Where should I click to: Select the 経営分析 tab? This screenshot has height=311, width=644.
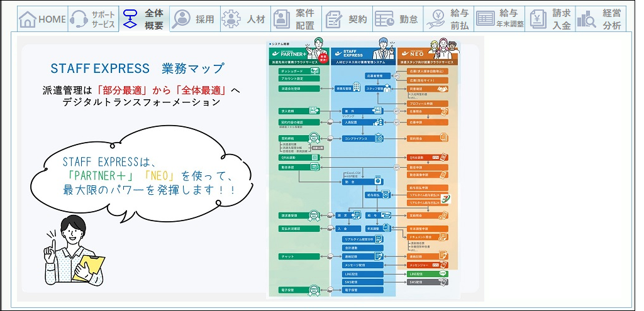601,19
